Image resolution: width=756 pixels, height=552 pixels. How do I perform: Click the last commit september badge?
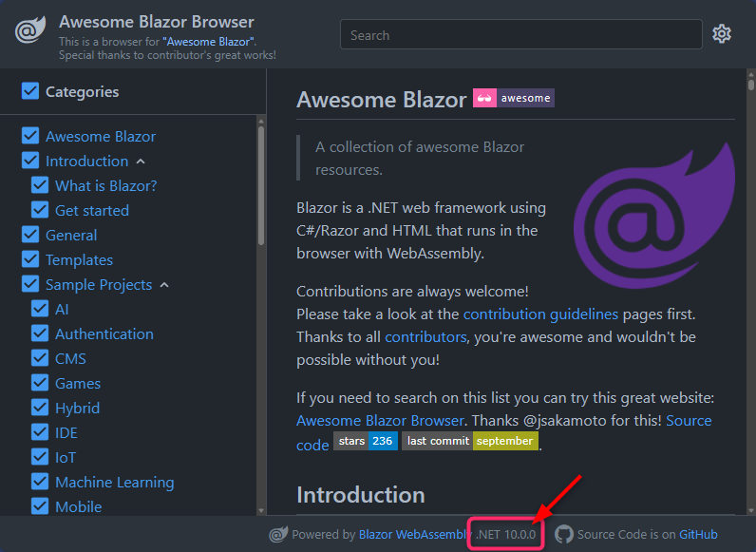coord(470,441)
